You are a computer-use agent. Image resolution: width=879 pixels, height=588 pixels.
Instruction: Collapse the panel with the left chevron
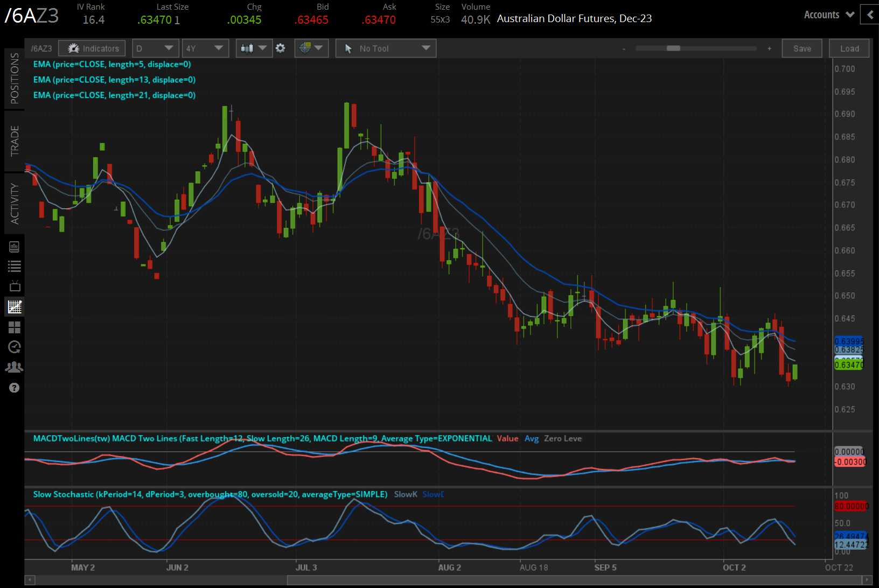tap(869, 15)
